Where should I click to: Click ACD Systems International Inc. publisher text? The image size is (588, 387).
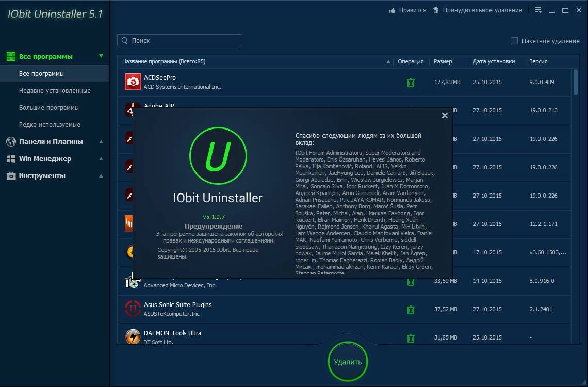[x=182, y=87]
